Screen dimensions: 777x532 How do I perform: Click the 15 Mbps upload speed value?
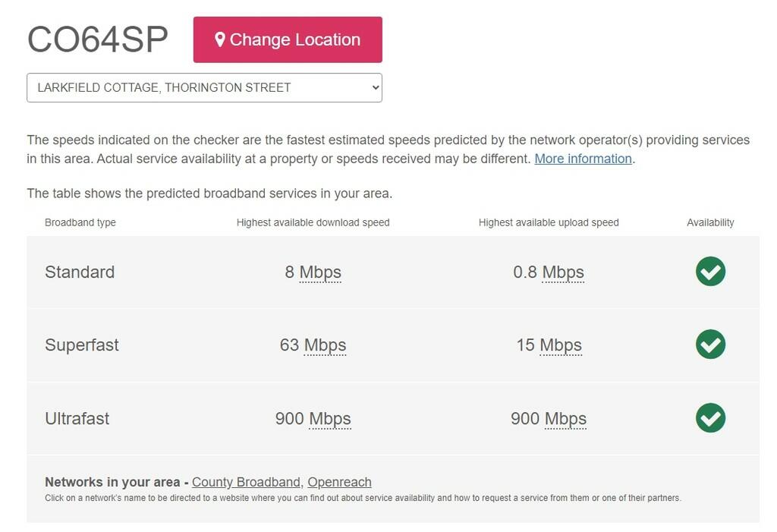(548, 345)
